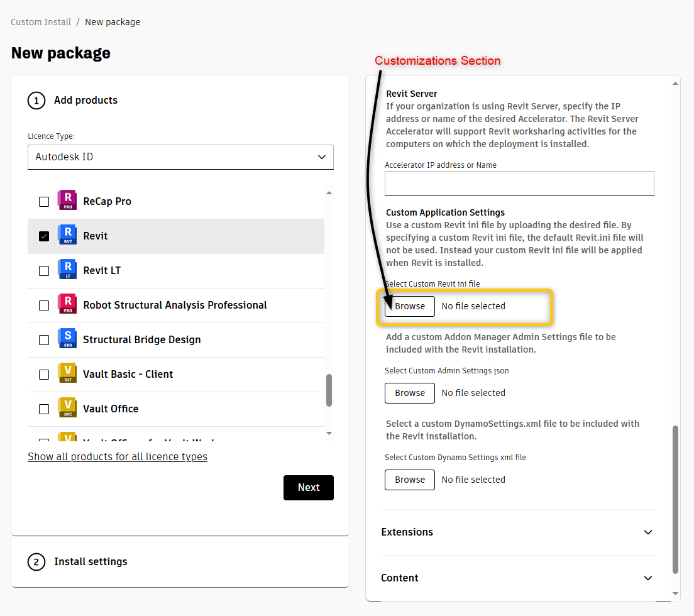Click Show all products for all licence types
Viewport: 694px width, 616px height.
pyautogui.click(x=117, y=456)
